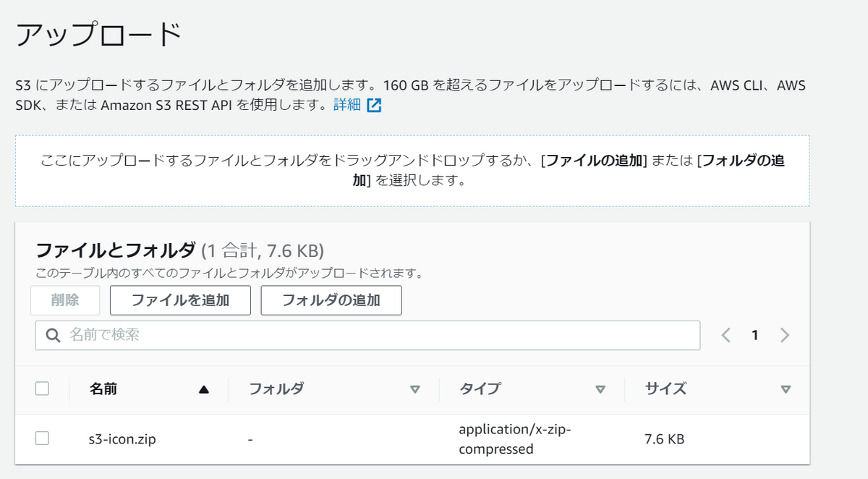Go to next page with right chevron
868x479 pixels.
[x=785, y=335]
